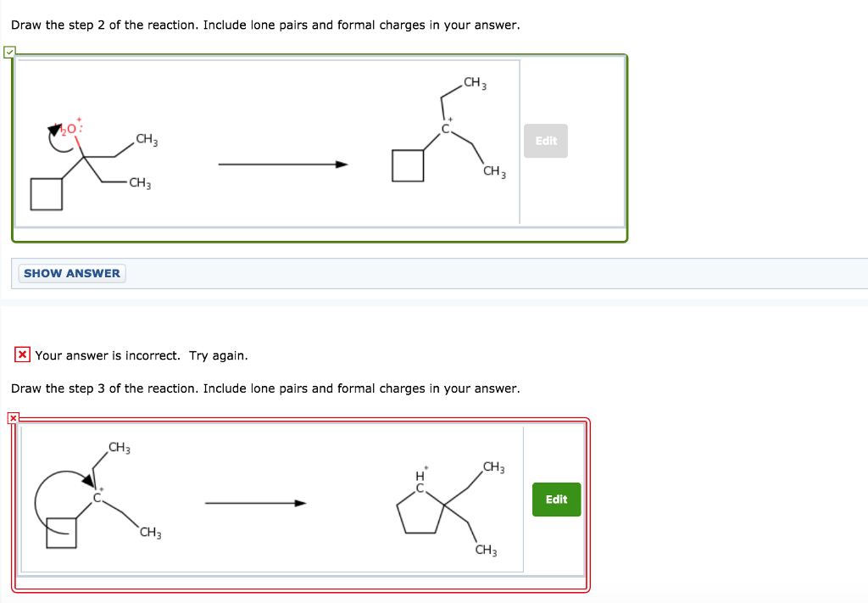This screenshot has width=868, height=603.
Task: Open the SHOW ANSWER panel
Action: click(x=71, y=273)
